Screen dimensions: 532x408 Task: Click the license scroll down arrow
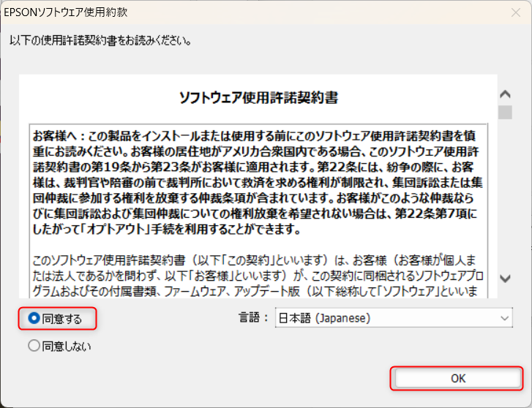pyautogui.click(x=505, y=279)
